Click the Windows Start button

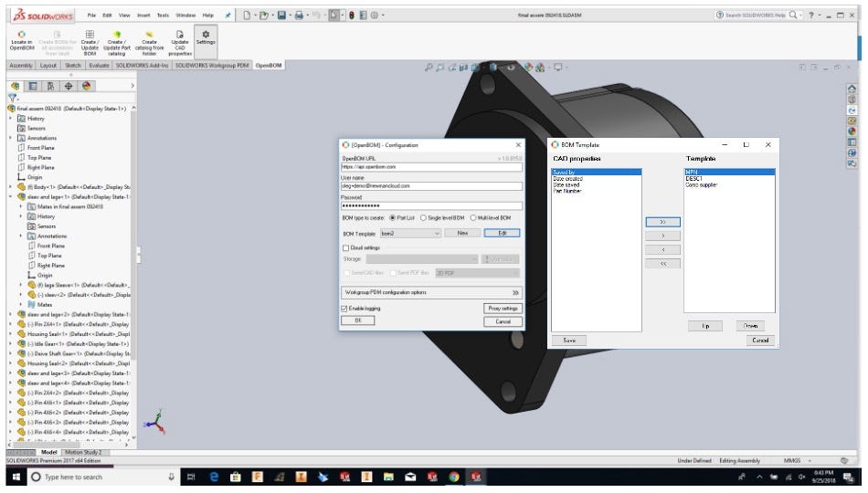pyautogui.click(x=16, y=477)
